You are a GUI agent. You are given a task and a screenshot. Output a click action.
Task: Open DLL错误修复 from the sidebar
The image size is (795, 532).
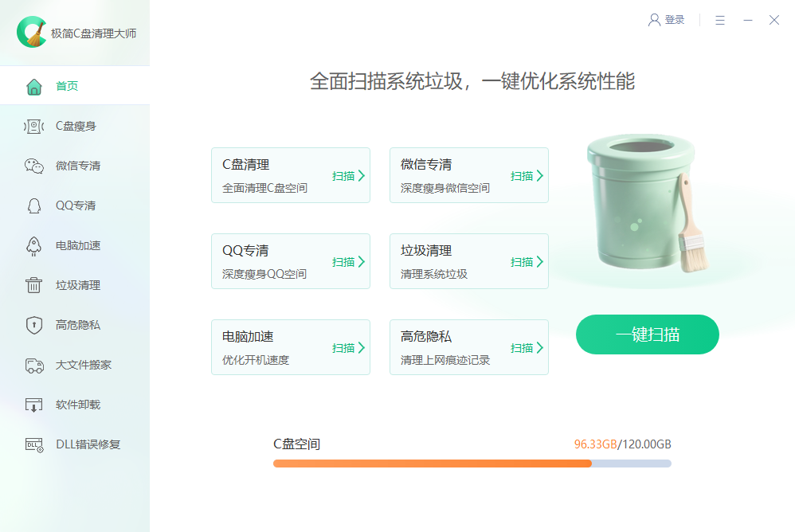point(75,444)
